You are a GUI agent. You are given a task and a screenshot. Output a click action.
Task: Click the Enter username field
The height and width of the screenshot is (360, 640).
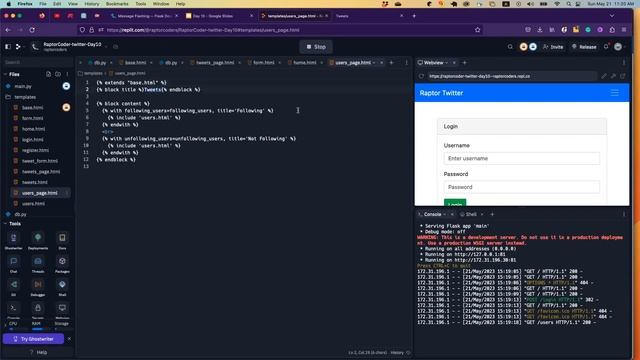[522, 158]
